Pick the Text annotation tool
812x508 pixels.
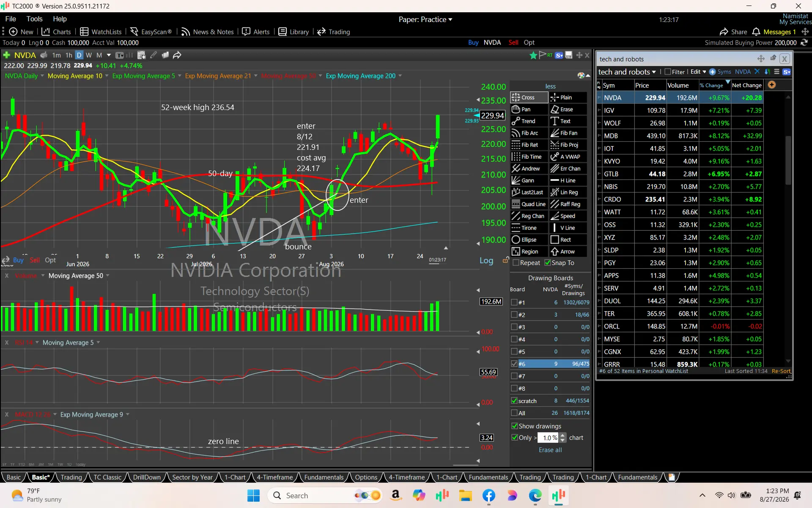coord(568,121)
